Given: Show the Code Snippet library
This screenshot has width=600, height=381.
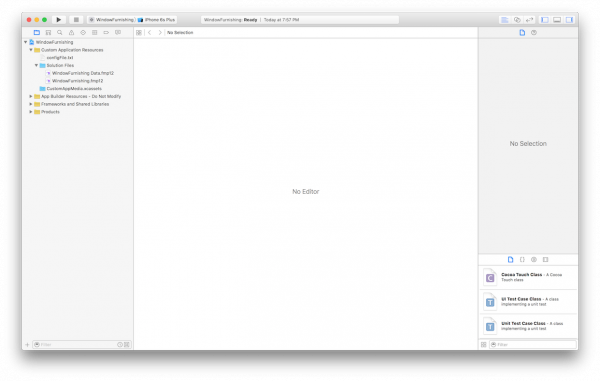Looking at the screenshot, I should 522,259.
